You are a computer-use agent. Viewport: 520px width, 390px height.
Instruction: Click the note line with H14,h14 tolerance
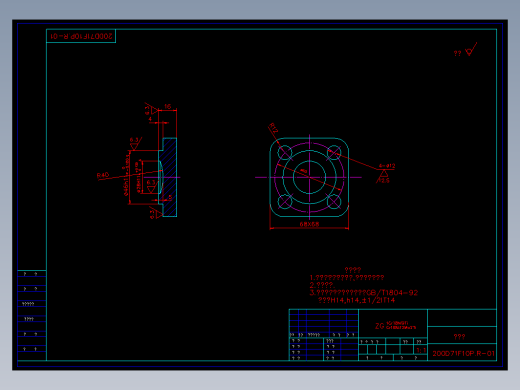point(356,300)
